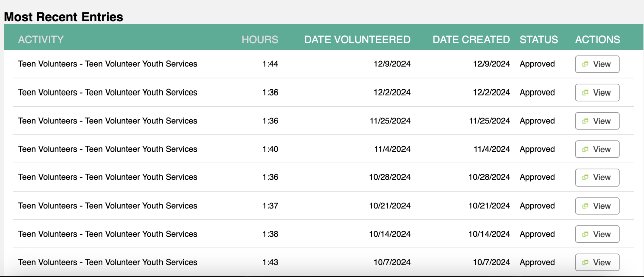This screenshot has height=277, width=644.
Task: Click the Most Recent Entries heading
Action: tap(63, 17)
